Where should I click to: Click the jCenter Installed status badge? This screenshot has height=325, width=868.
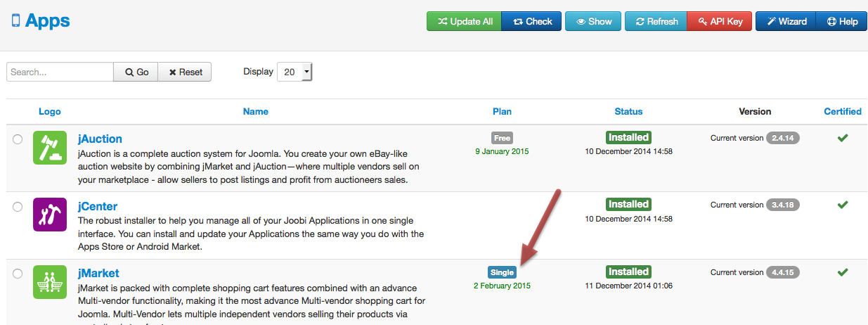pos(628,204)
